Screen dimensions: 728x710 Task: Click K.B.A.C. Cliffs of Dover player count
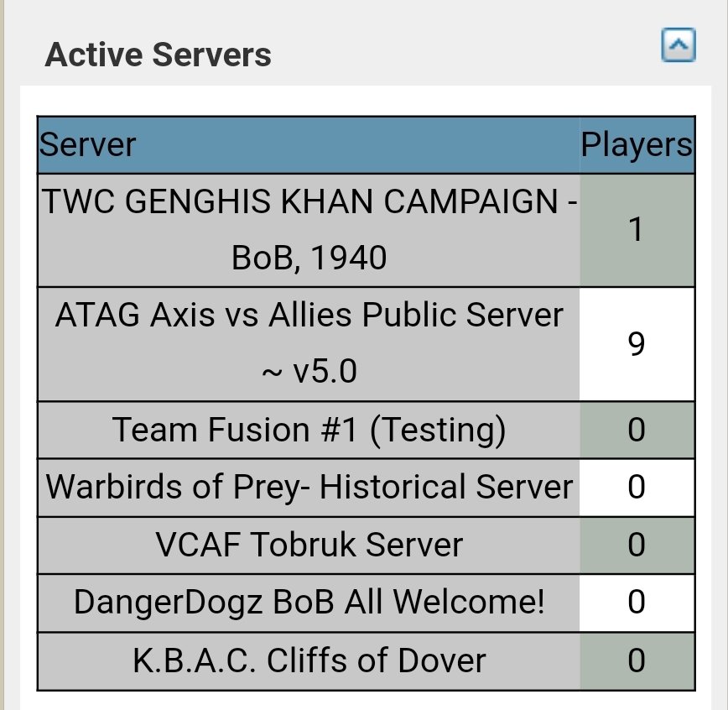[x=637, y=660]
